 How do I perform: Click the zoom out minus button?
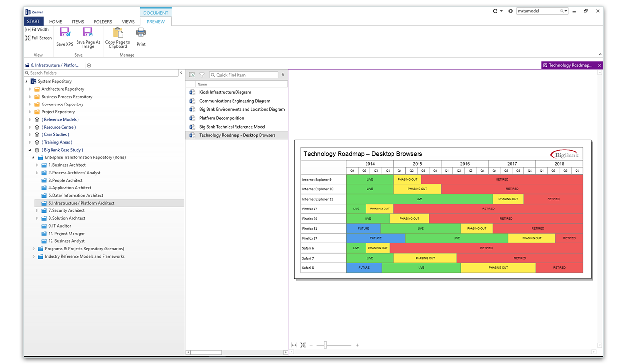point(311,345)
